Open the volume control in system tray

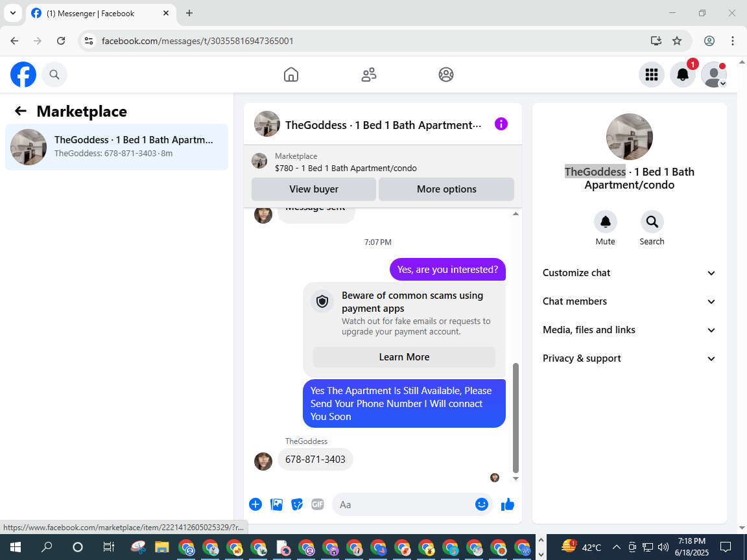pyautogui.click(x=663, y=546)
